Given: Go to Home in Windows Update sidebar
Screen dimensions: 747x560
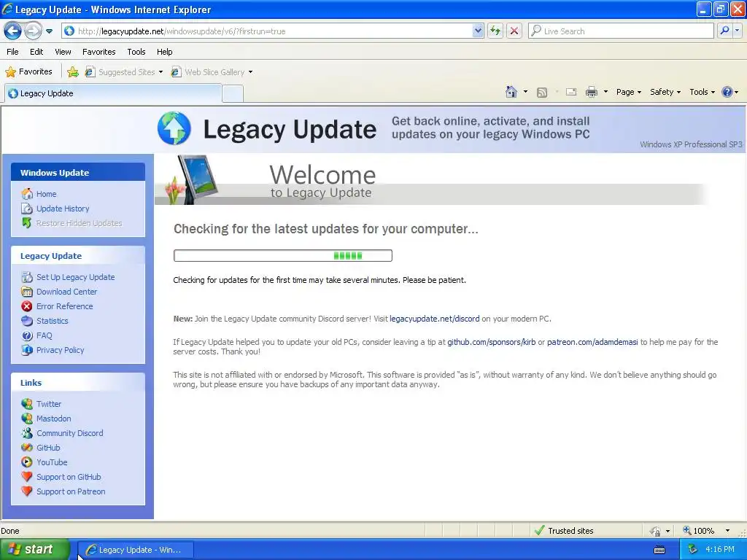Looking at the screenshot, I should (x=46, y=194).
